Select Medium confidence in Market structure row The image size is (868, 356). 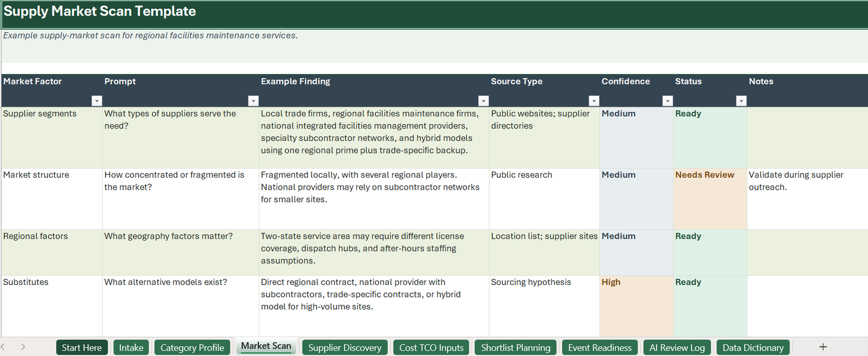[636, 199]
